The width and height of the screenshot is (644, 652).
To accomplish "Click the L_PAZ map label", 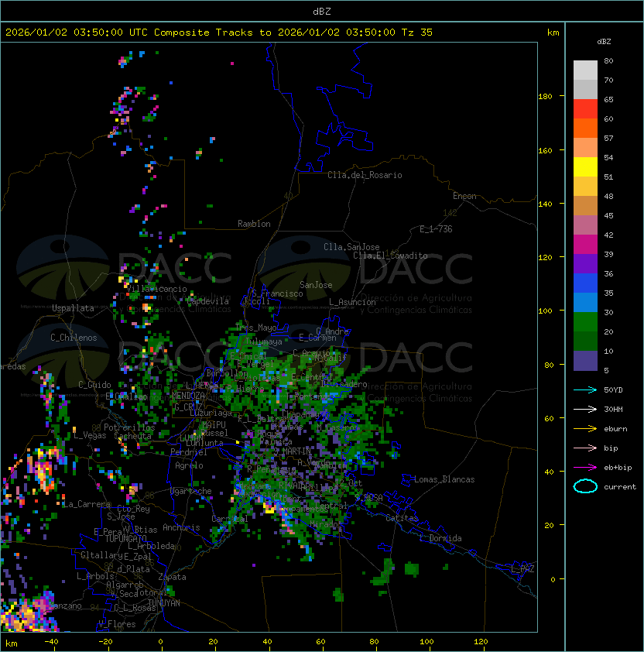I will [x=522, y=569].
